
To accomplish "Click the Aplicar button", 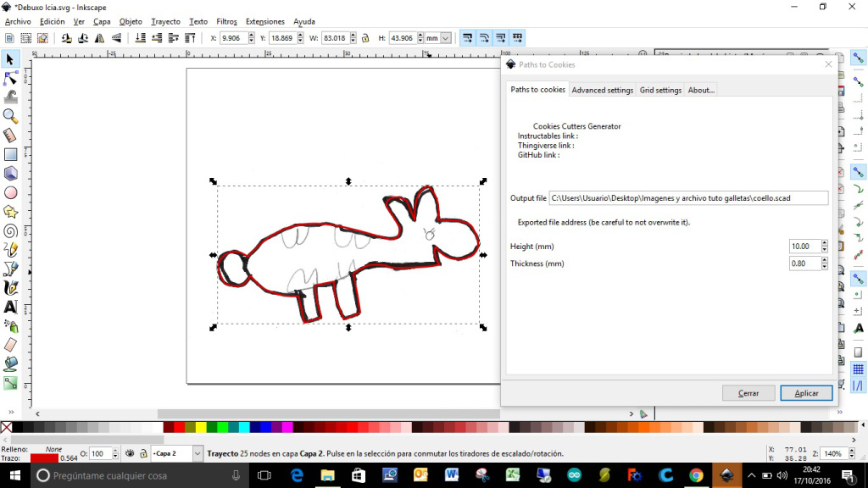I will tap(806, 393).
